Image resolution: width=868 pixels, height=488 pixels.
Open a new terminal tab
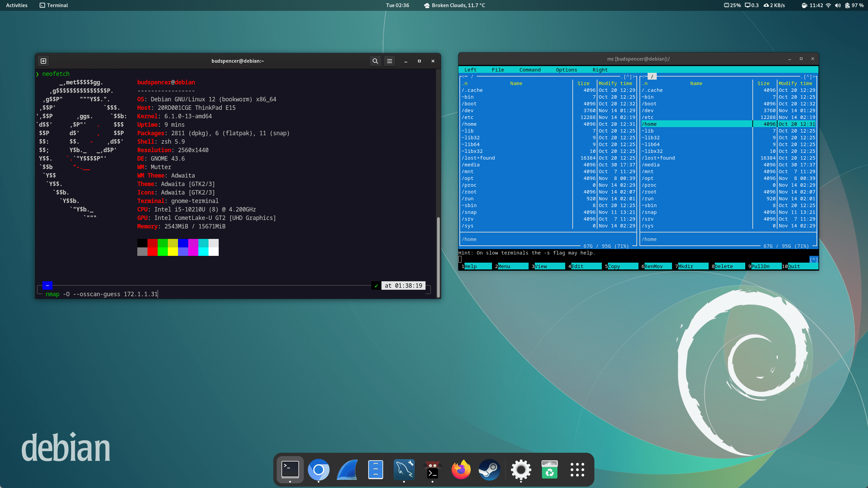(x=43, y=61)
